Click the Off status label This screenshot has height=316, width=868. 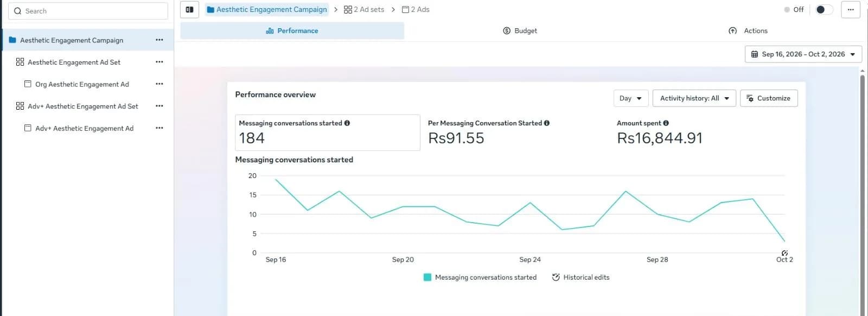[799, 10]
